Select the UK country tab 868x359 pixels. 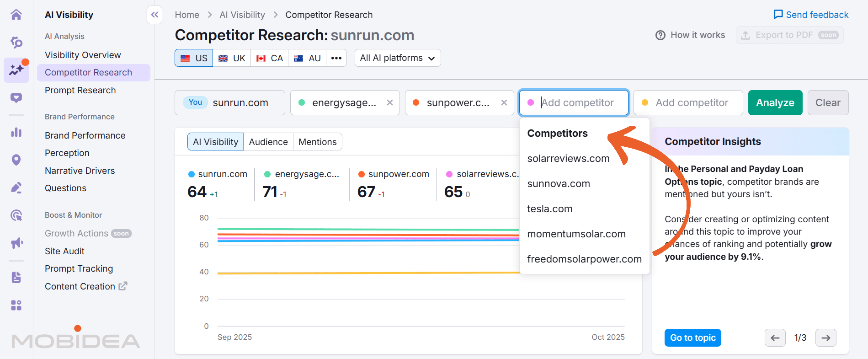click(x=232, y=58)
